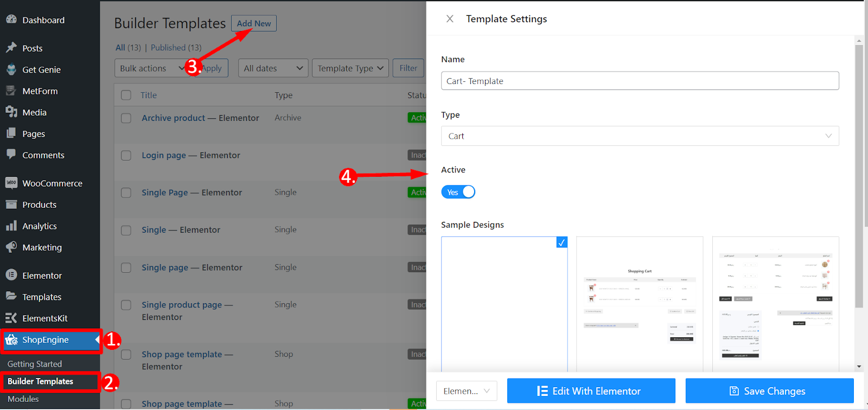This screenshot has width=868, height=410.
Task: Uncheck the selected blank sample design checkmark
Action: pyautogui.click(x=562, y=242)
